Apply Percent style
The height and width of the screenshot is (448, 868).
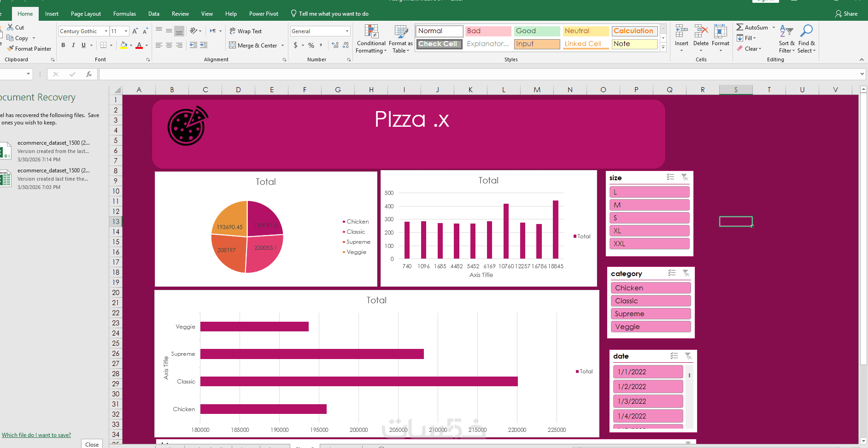coord(311,45)
